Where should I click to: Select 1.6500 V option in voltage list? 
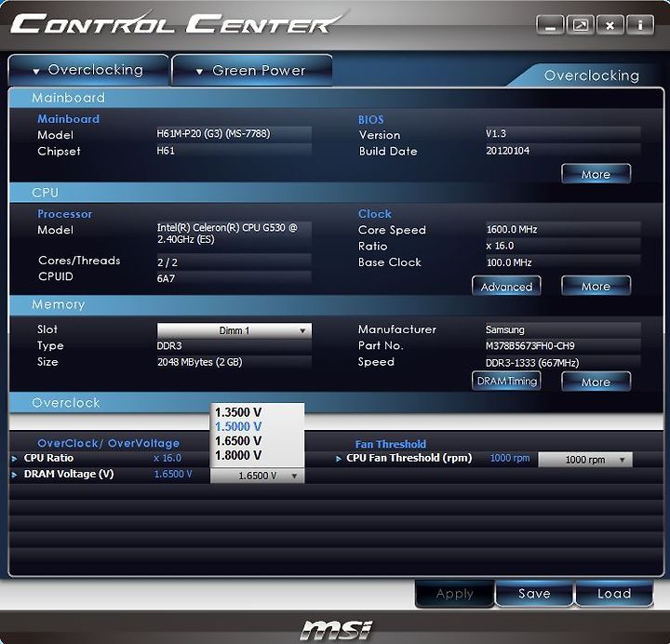(238, 440)
